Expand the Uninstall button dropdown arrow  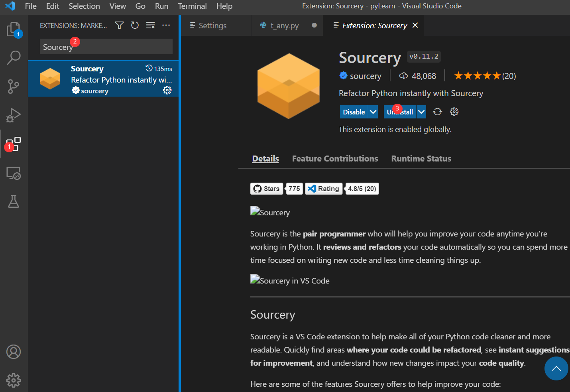[x=421, y=112]
